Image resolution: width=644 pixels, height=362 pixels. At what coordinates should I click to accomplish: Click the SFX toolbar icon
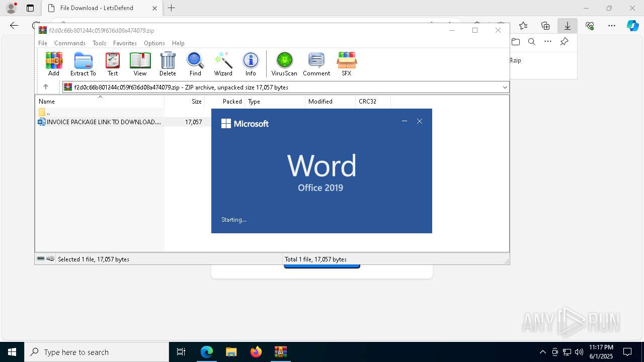(347, 64)
